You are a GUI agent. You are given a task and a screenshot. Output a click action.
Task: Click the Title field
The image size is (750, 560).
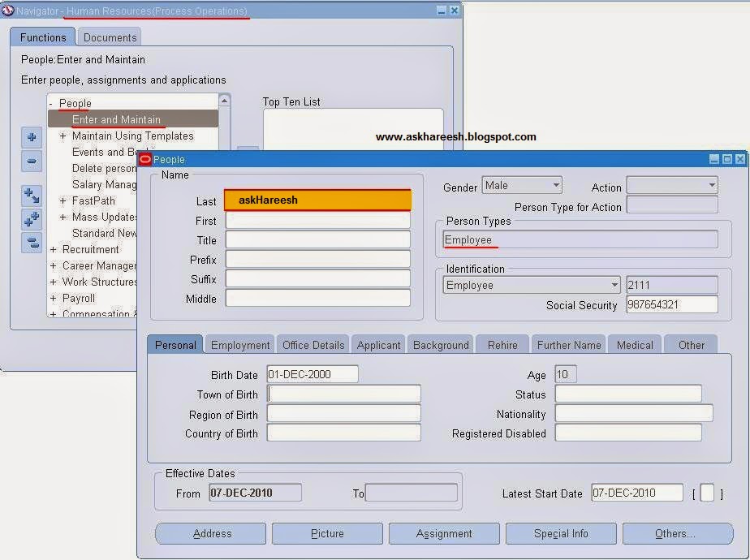(x=317, y=240)
